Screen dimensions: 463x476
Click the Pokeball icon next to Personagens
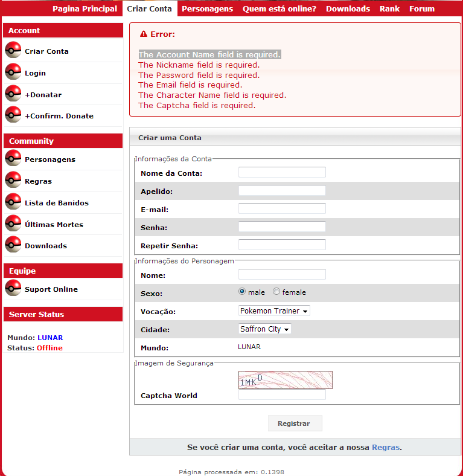coord(13,158)
